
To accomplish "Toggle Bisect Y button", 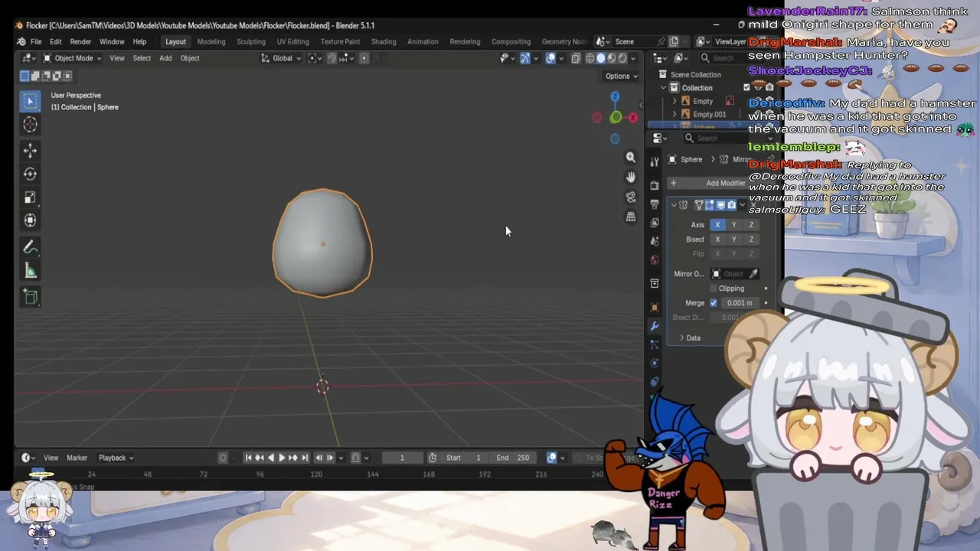I will click(734, 240).
